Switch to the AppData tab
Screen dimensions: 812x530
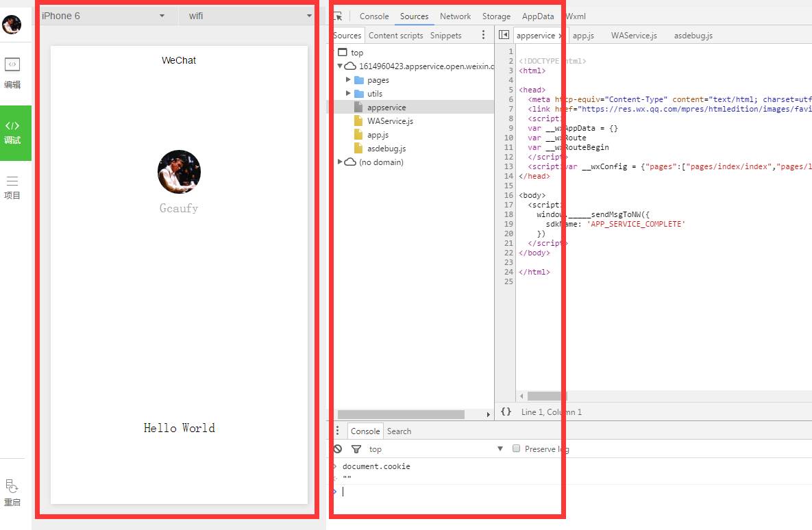537,16
